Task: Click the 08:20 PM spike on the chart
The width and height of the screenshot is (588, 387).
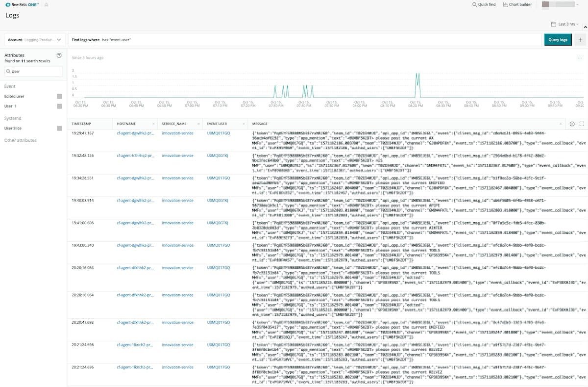Action: (417, 85)
